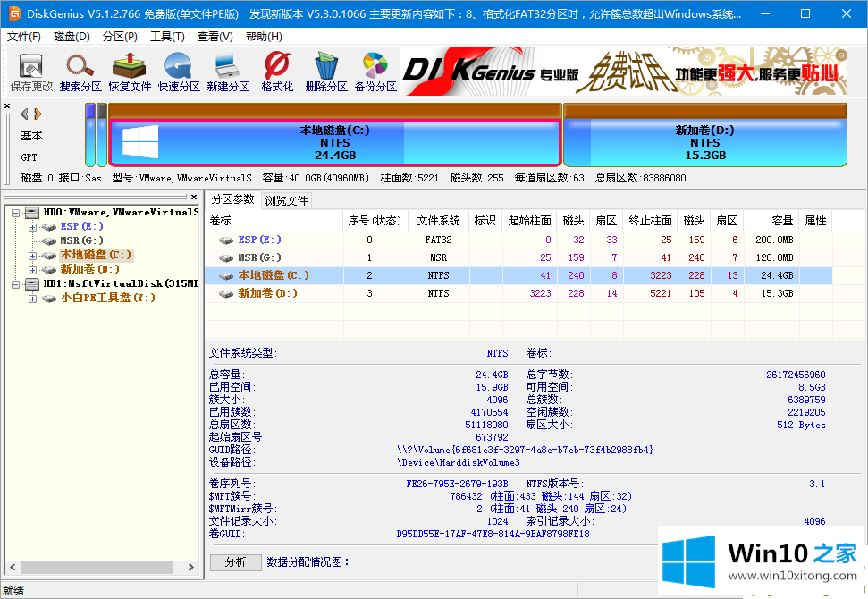The width and height of the screenshot is (868, 599).
Task: Select the ESP partition bar in disk map
Action: coord(90,134)
